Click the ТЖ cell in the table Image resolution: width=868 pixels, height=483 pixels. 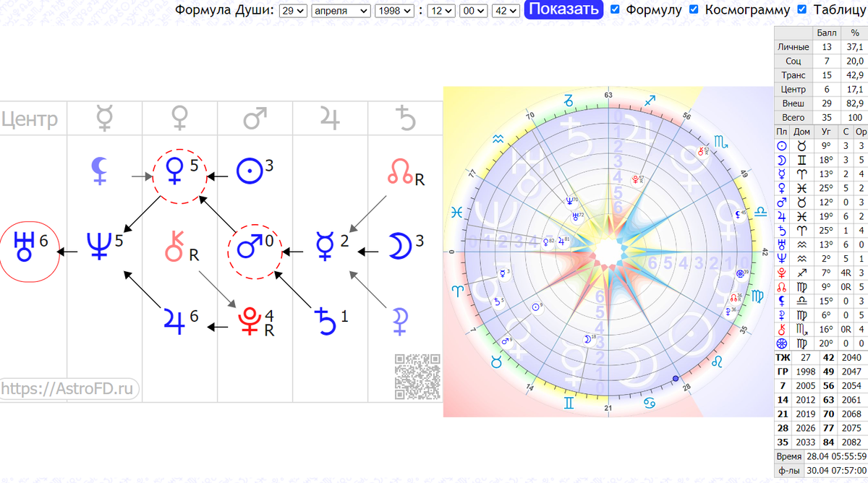(x=783, y=356)
